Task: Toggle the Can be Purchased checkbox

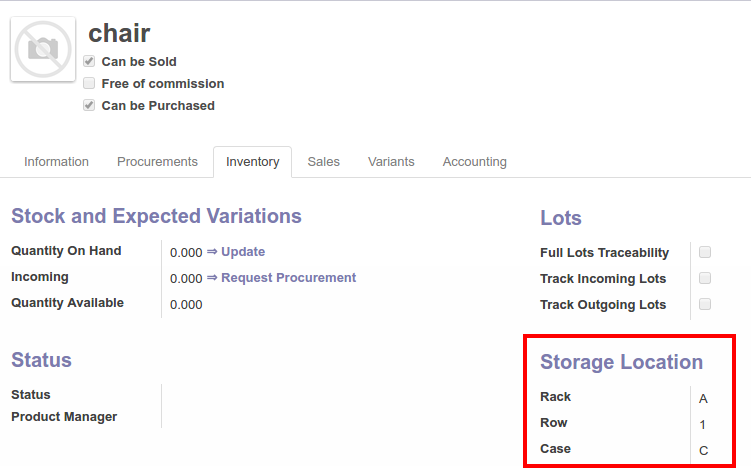Action: point(89,106)
